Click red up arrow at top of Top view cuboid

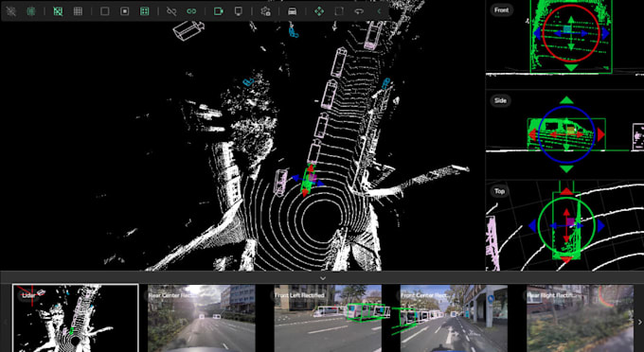coord(566,191)
